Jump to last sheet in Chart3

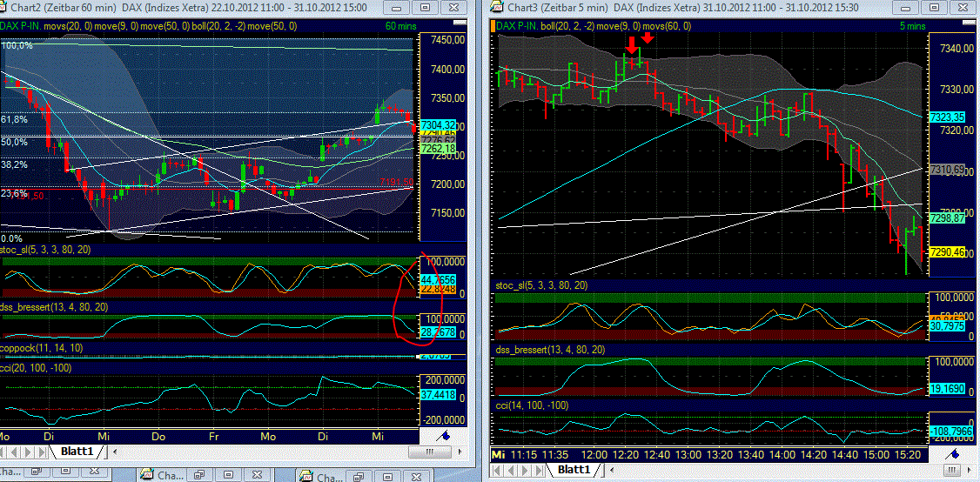[538, 470]
